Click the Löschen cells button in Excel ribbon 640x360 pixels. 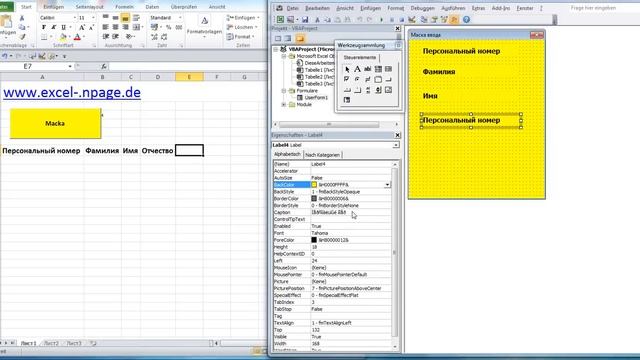pos(243,27)
